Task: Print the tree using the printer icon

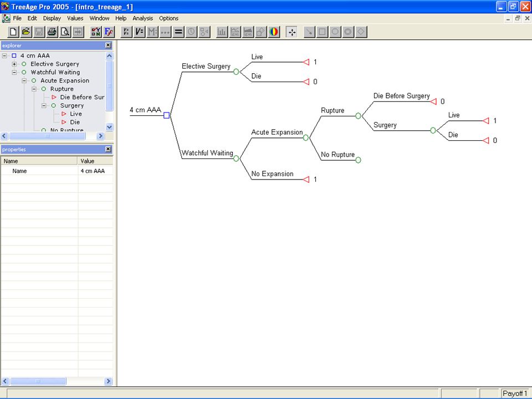Action: coord(52,32)
